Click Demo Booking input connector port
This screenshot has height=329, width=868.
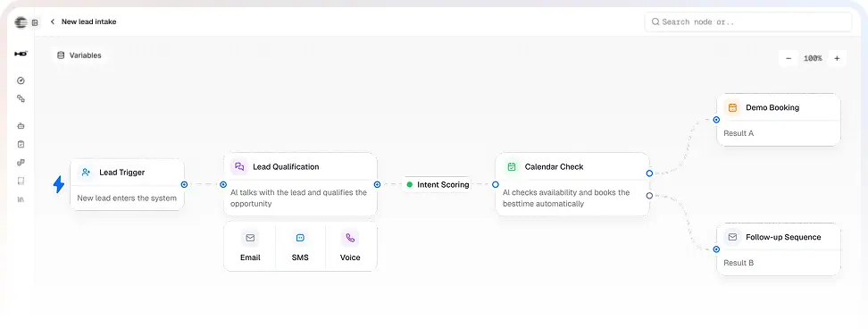click(x=716, y=120)
